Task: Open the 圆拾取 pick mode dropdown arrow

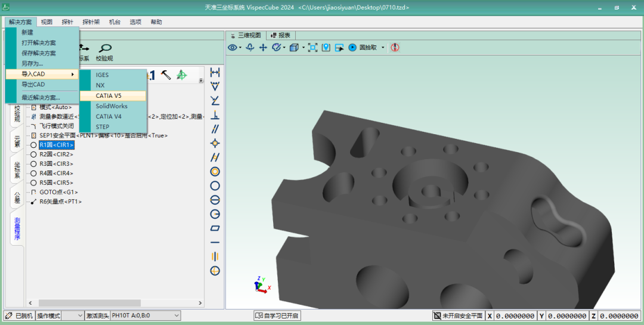Action: tap(383, 47)
